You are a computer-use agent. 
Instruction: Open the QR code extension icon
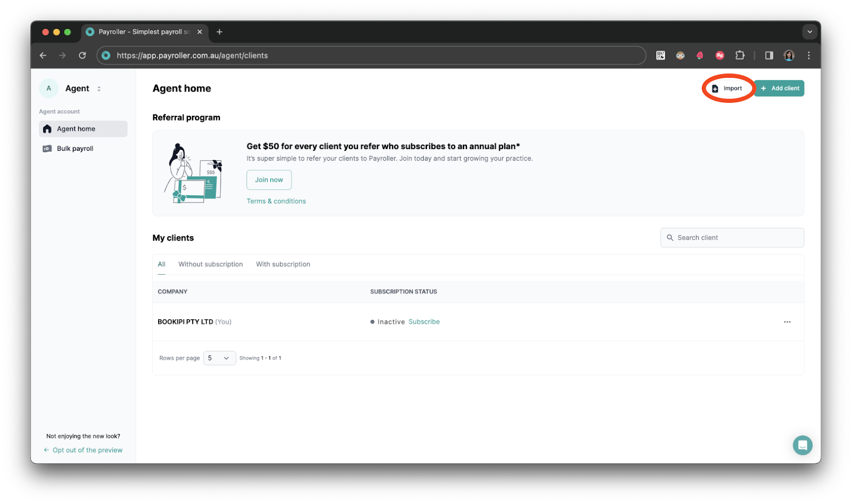(660, 55)
